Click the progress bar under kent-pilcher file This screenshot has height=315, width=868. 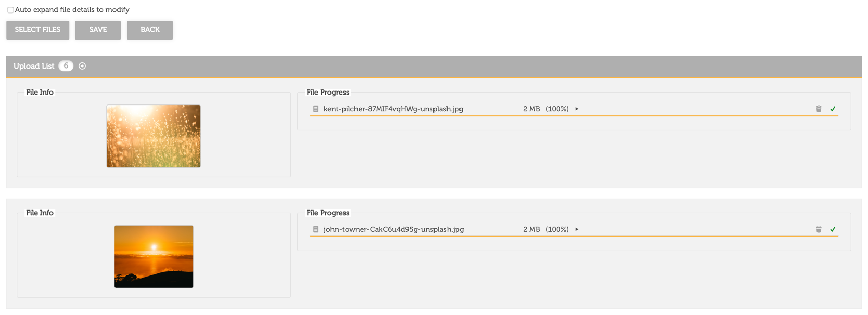574,116
